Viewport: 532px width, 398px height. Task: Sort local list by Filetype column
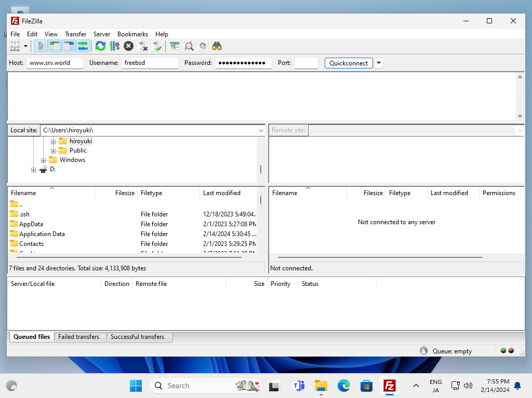pos(169,193)
